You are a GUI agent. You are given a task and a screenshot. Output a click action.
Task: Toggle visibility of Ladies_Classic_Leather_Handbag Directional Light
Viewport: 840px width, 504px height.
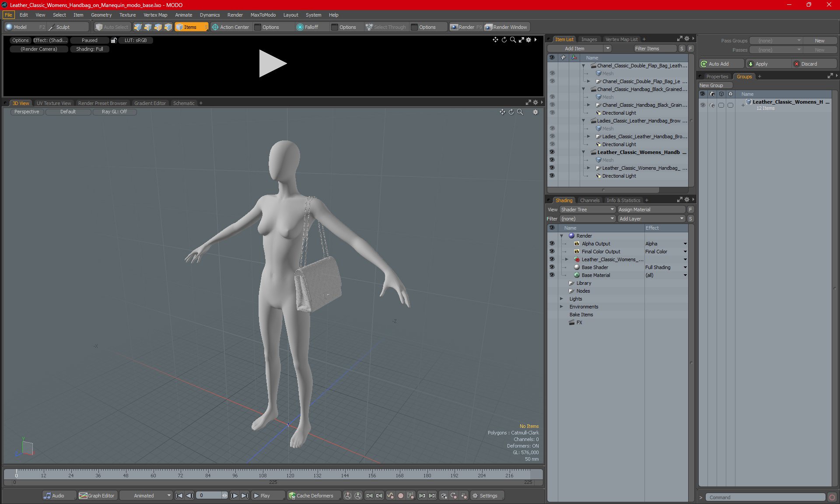552,144
